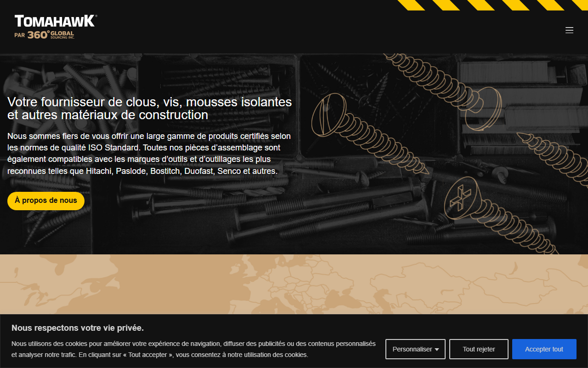
Task: Click the paragraph mentioning Hitachi, Paslode, Bostitch
Action: point(149,154)
